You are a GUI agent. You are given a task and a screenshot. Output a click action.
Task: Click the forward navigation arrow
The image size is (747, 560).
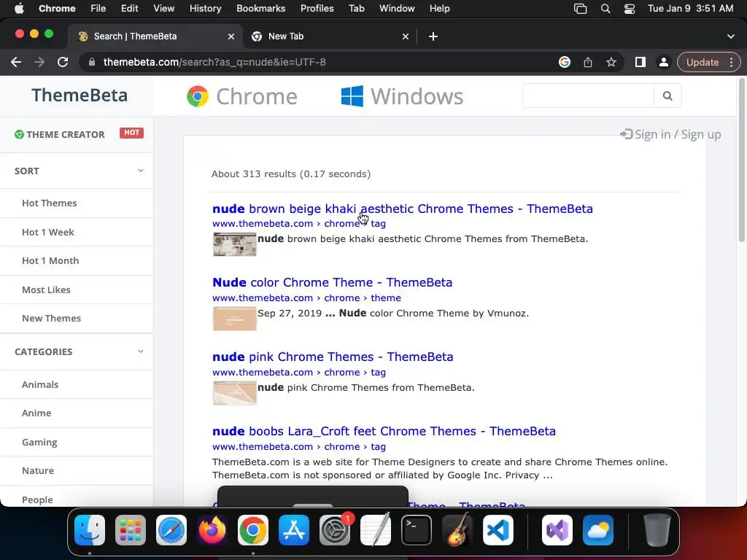point(39,63)
